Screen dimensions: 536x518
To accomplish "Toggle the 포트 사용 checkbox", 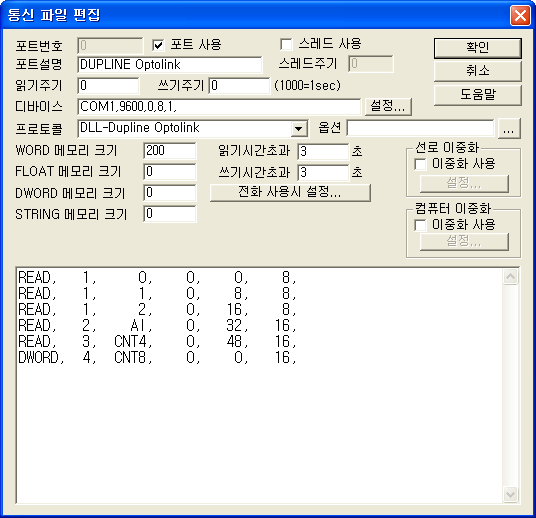I will pos(158,45).
